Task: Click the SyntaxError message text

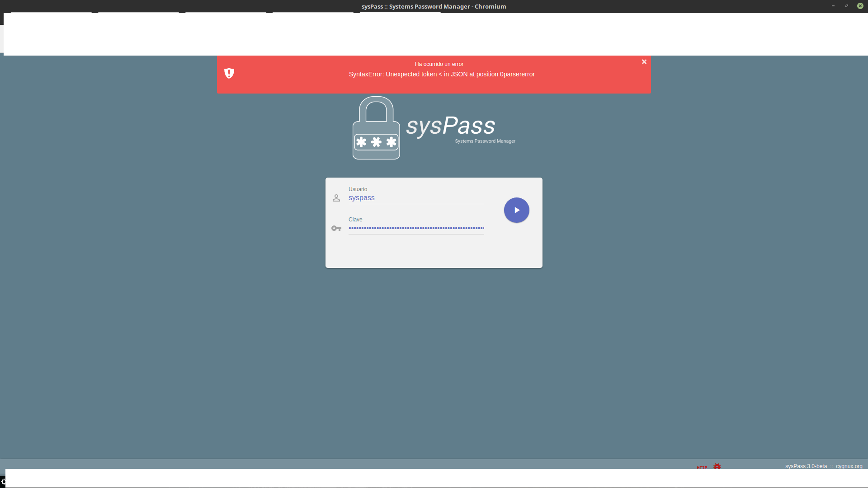Action: coord(442,74)
